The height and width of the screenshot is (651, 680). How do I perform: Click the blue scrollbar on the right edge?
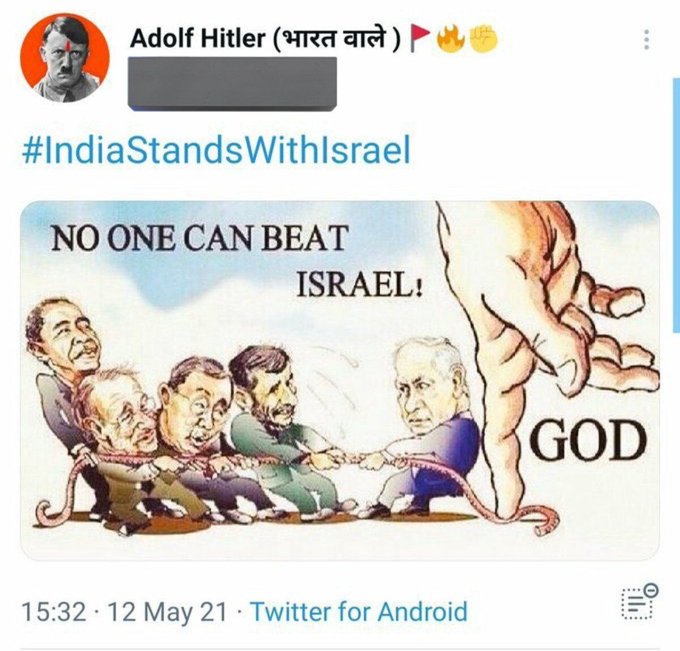[676, 205]
